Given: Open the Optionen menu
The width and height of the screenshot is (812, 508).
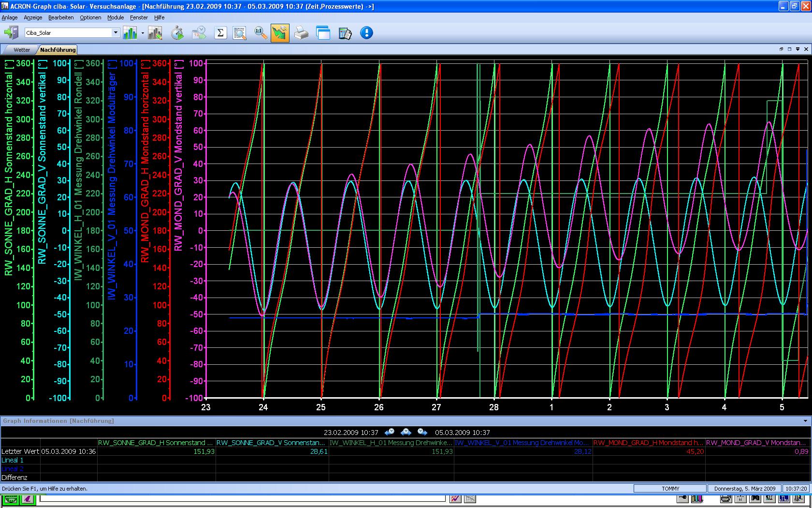Looking at the screenshot, I should coord(90,17).
